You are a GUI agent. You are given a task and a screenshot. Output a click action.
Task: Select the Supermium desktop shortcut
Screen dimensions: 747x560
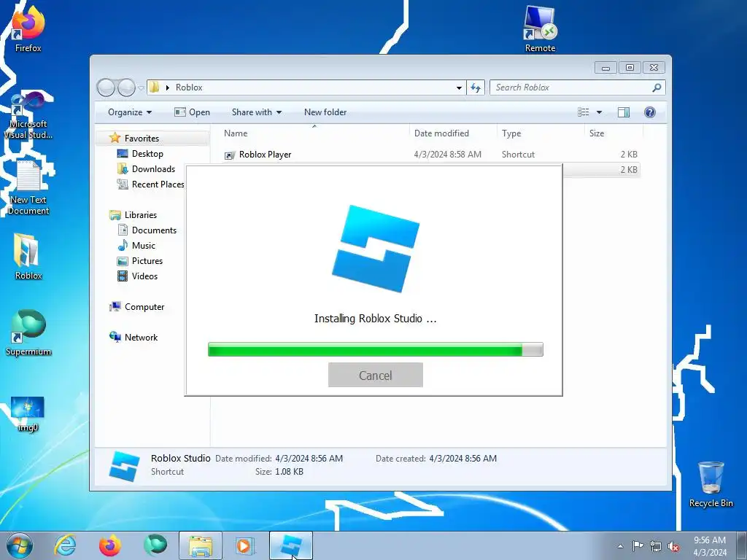click(28, 332)
